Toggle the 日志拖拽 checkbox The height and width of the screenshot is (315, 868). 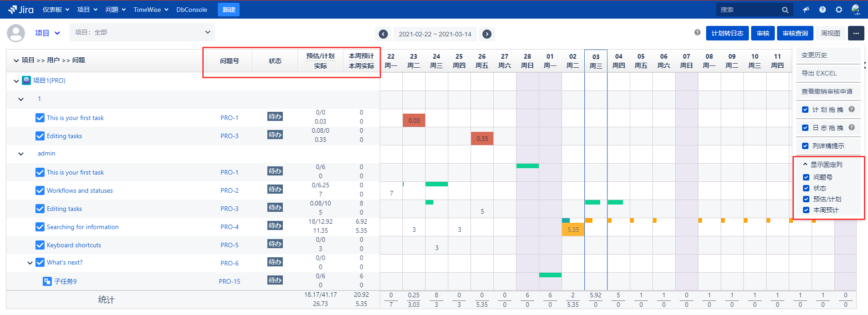[x=805, y=128]
